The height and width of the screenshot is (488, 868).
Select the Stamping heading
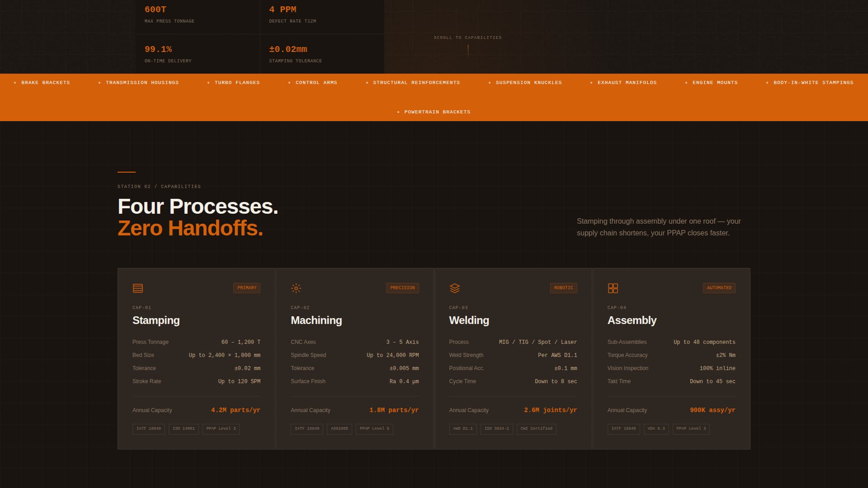156,320
